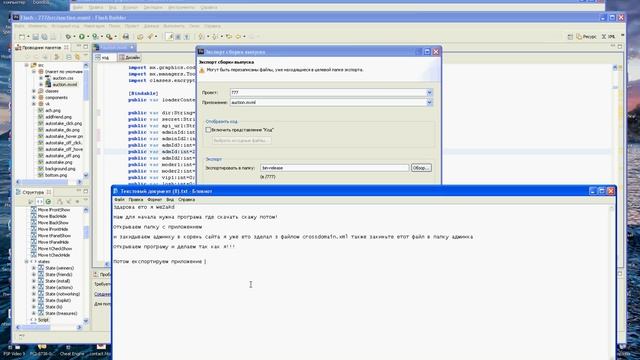Collapse the default package node

(x=34, y=71)
